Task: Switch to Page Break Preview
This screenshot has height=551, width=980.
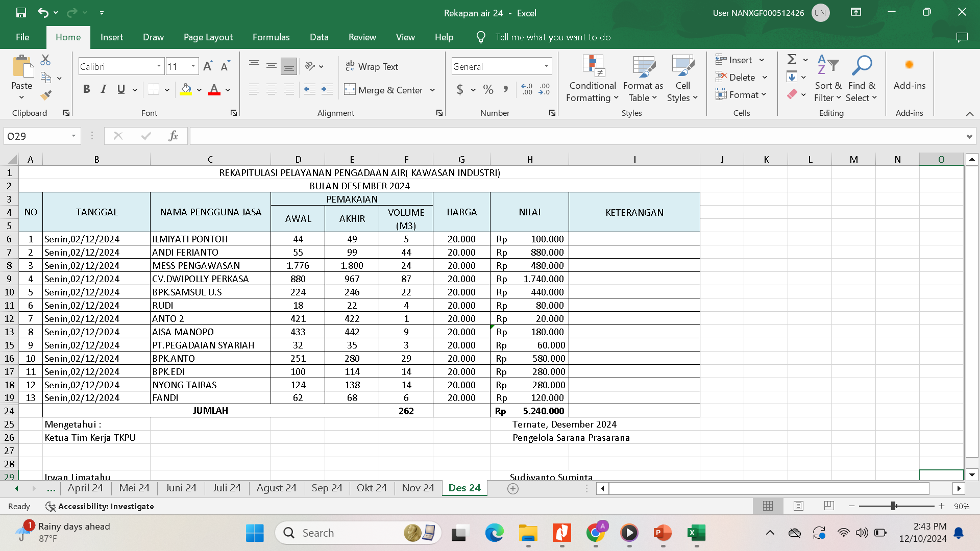Action: tap(829, 506)
